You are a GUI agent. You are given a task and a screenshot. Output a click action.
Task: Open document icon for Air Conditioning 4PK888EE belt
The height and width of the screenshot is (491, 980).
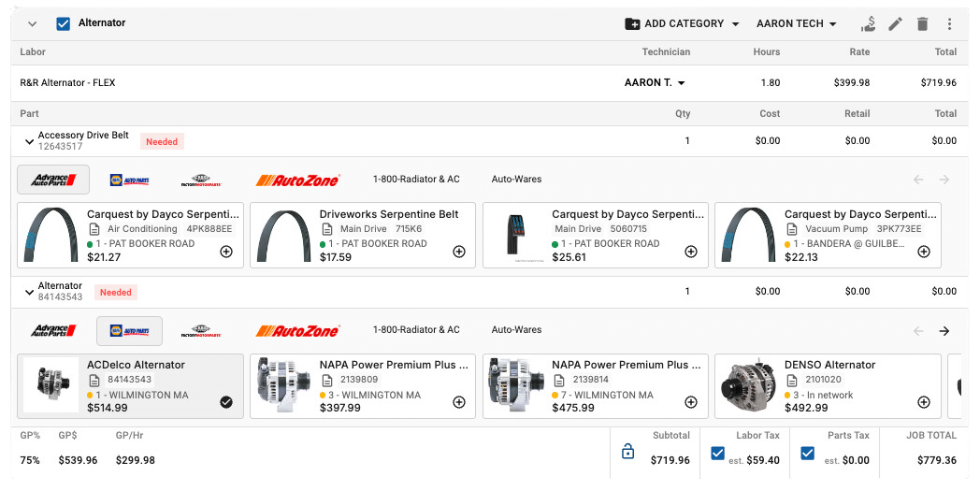click(x=94, y=229)
